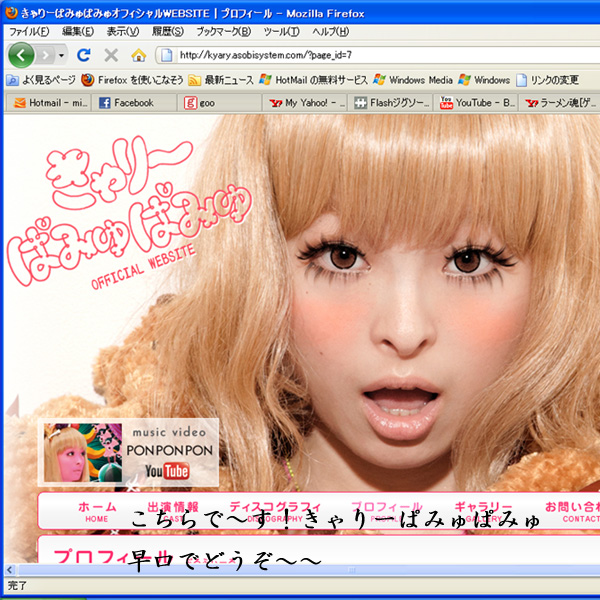Click the 完了 status bar text
The height and width of the screenshot is (600, 600).
tap(16, 585)
